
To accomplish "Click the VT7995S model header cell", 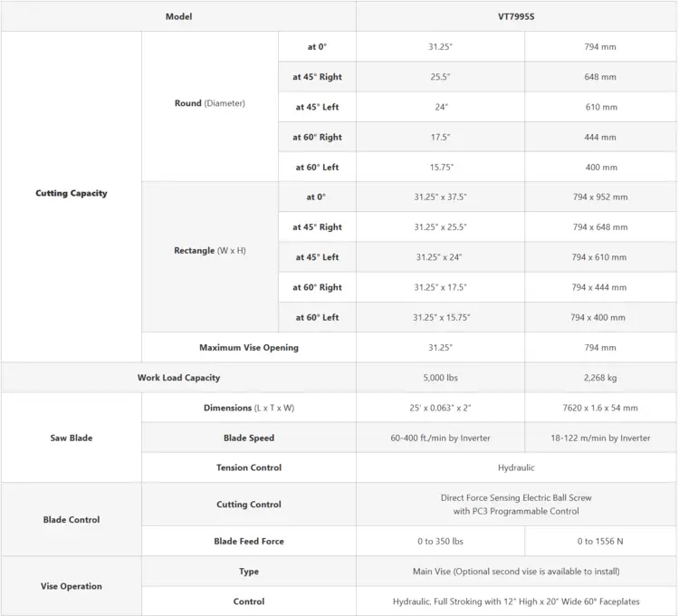I will (x=516, y=16).
